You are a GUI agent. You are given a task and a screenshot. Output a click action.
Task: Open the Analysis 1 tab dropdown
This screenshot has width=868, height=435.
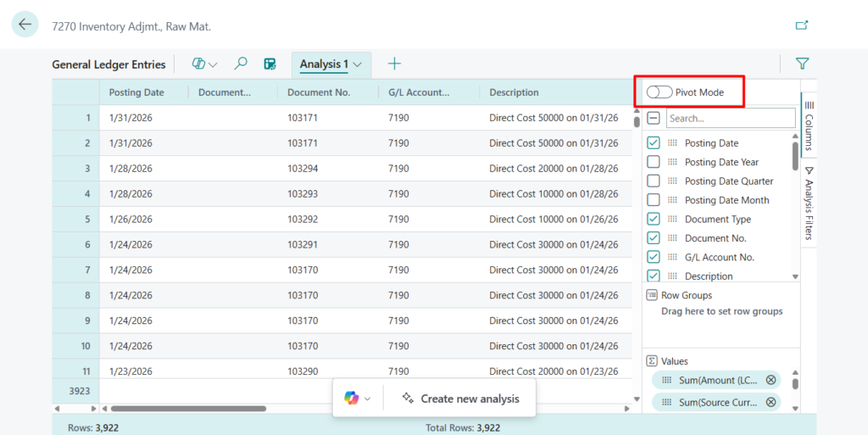359,64
